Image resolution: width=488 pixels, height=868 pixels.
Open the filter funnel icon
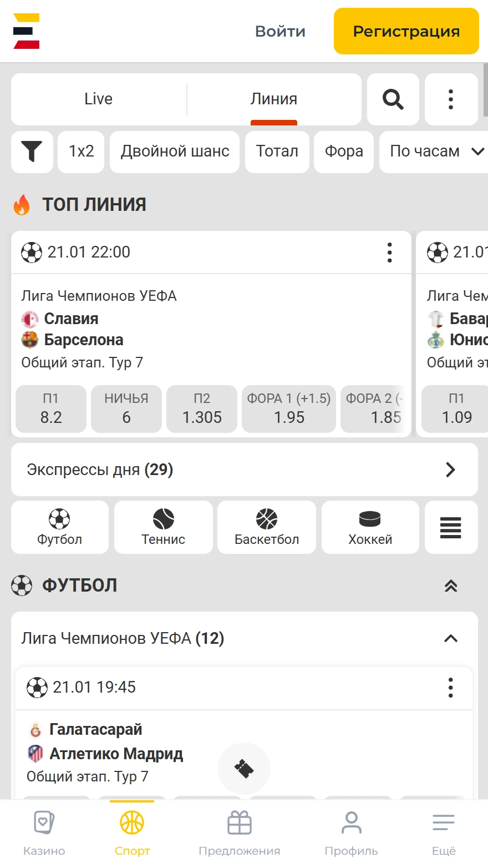[x=32, y=152]
